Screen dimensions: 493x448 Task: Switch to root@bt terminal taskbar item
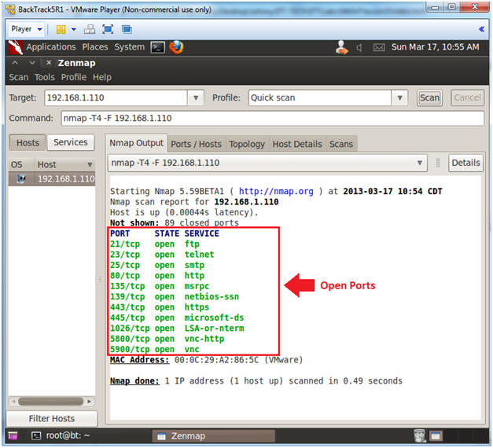click(x=61, y=436)
